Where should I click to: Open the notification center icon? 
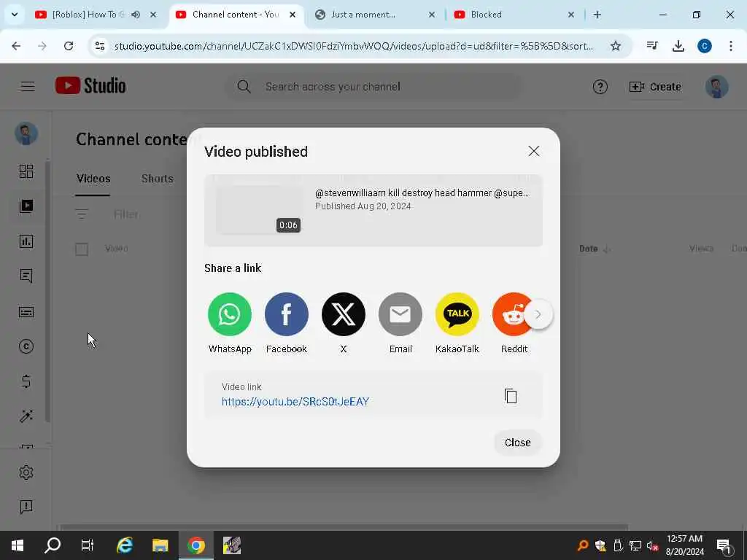(724, 545)
